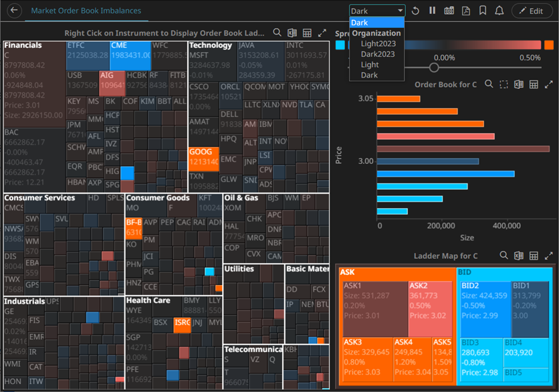559x392 pixels.
Task: Select the Market Order Book Imbalances tab
Action: click(86, 11)
